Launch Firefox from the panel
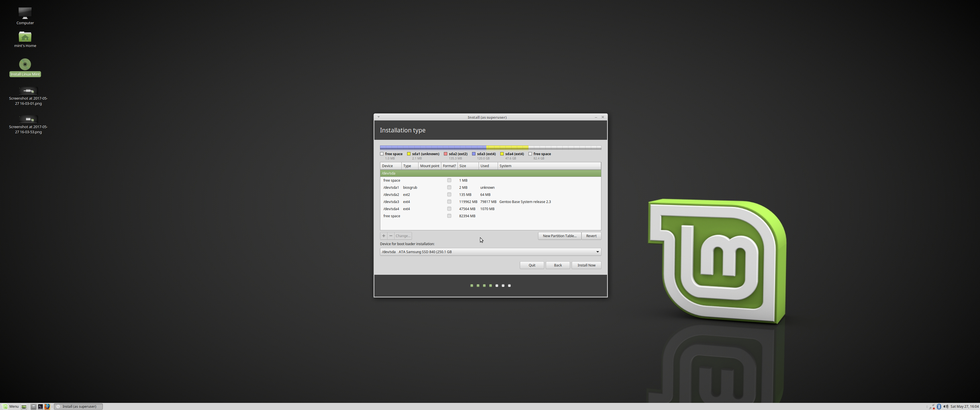This screenshot has width=980, height=410. click(47, 406)
